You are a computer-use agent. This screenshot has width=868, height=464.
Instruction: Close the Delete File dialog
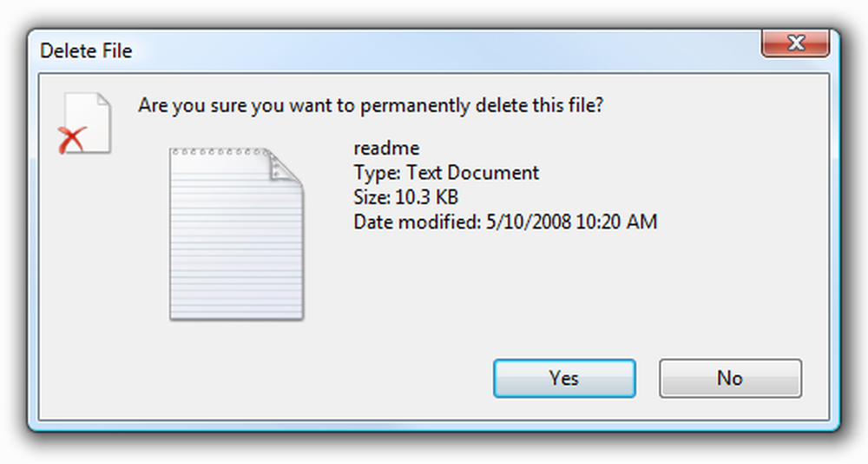(795, 43)
